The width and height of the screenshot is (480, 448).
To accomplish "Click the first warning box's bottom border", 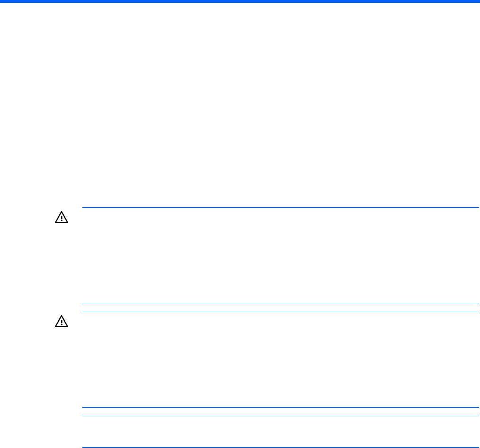I will [x=280, y=303].
